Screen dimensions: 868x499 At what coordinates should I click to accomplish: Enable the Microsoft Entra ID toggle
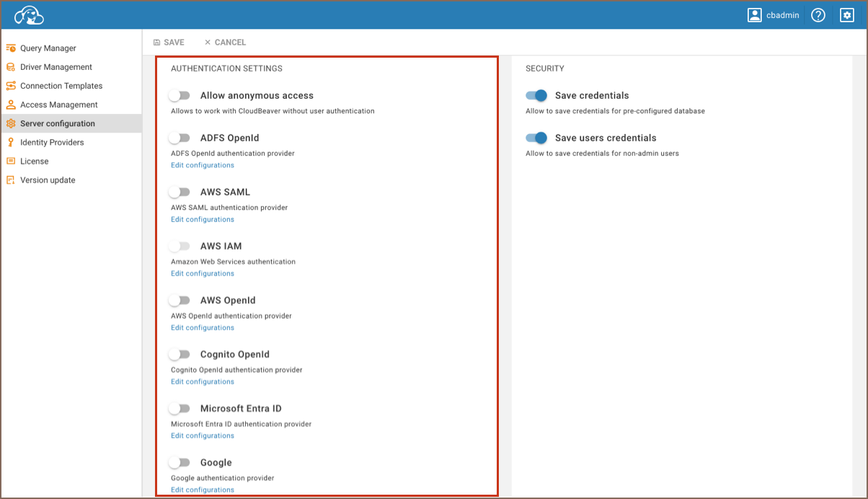180,408
